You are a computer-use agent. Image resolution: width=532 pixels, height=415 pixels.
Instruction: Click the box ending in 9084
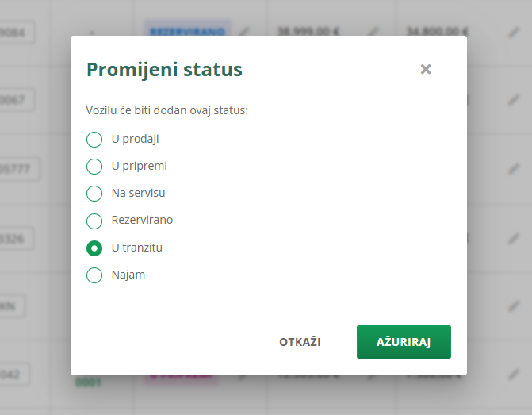coord(17,33)
